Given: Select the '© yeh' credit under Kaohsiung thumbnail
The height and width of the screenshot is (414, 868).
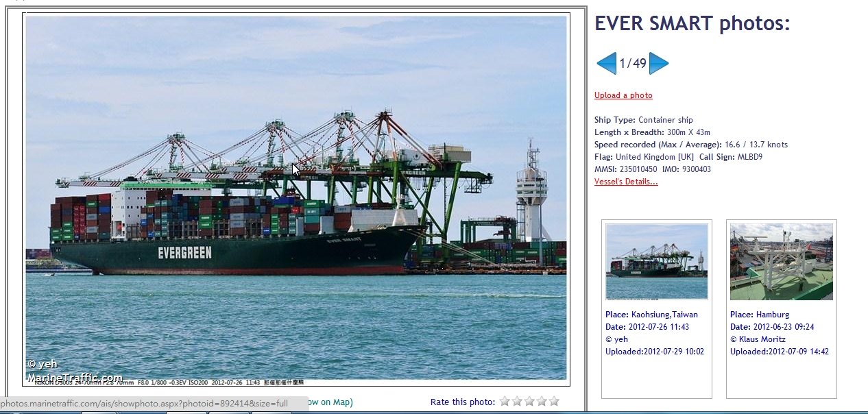Looking at the screenshot, I should click(616, 339).
